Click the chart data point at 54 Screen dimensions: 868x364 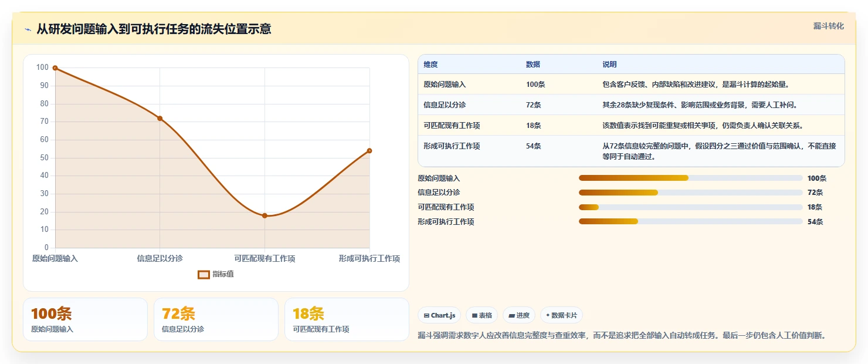pyautogui.click(x=369, y=151)
